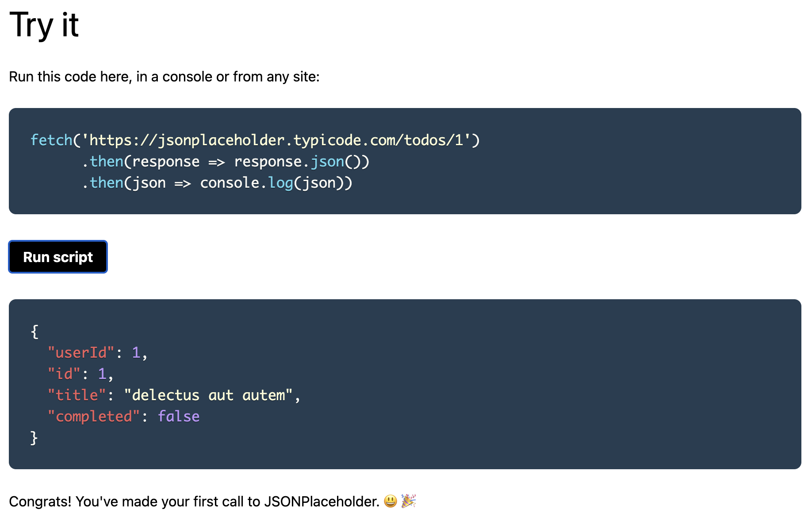Click the grinning face emoji
The height and width of the screenshot is (525, 812).
[x=390, y=501]
